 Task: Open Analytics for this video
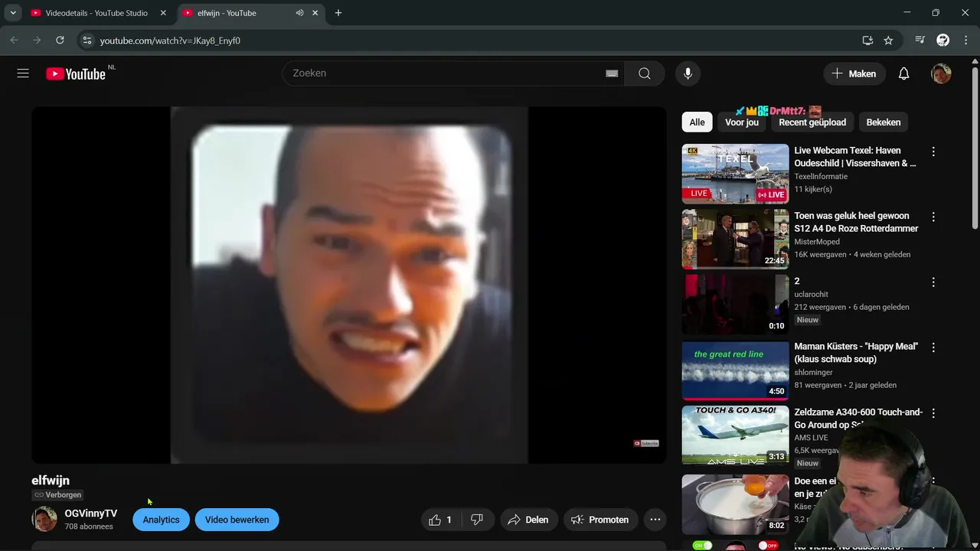(x=161, y=520)
